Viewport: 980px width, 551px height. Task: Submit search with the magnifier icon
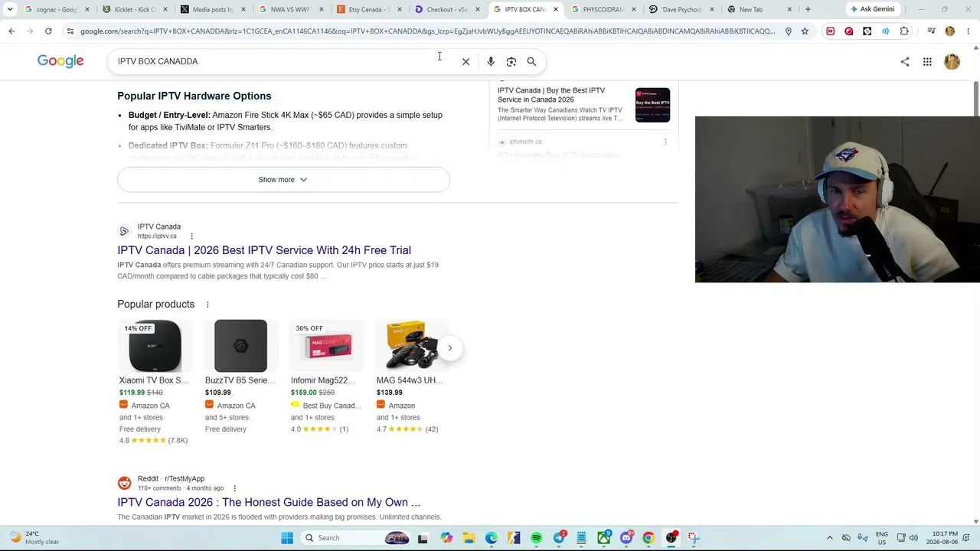tap(531, 61)
